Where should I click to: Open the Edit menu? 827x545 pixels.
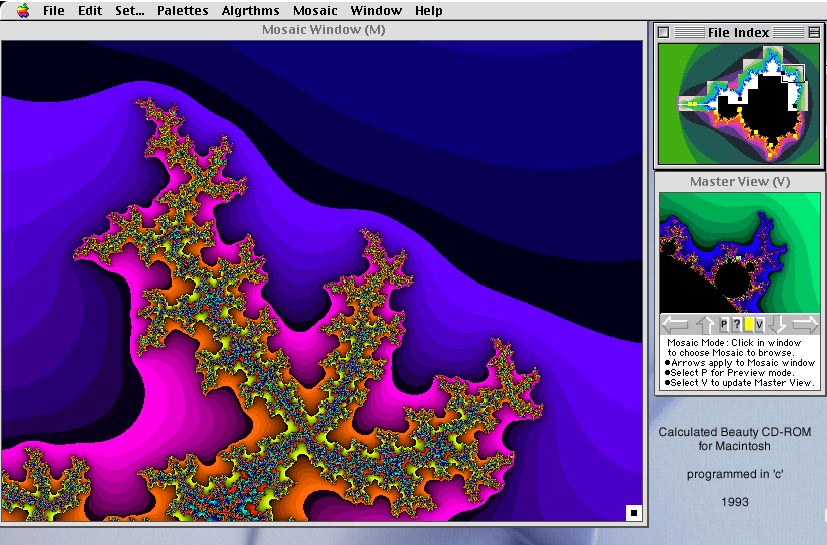(x=90, y=11)
